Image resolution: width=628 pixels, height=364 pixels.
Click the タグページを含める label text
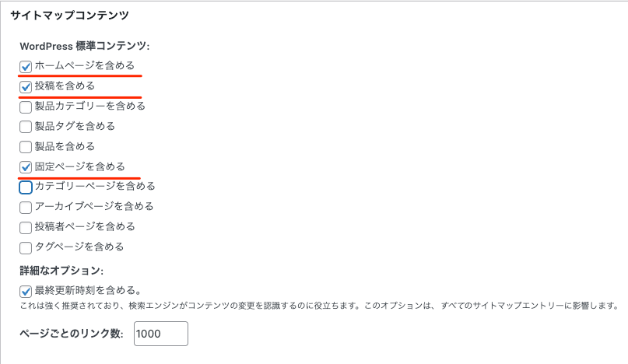coord(79,247)
